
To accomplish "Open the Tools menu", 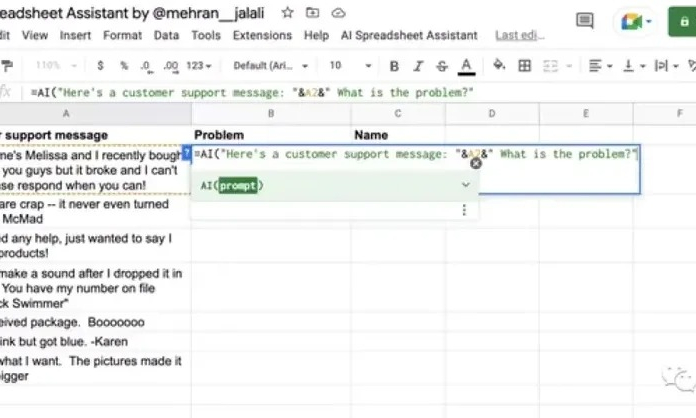I will tap(206, 35).
